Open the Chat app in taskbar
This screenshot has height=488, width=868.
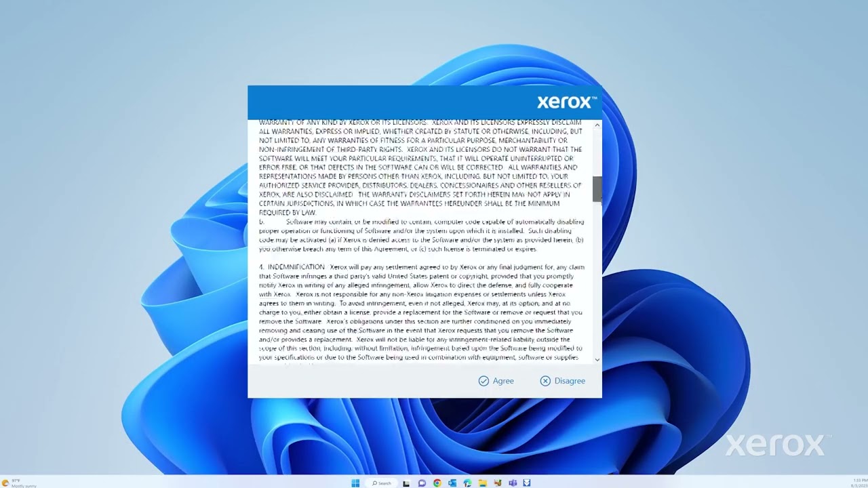point(422,483)
